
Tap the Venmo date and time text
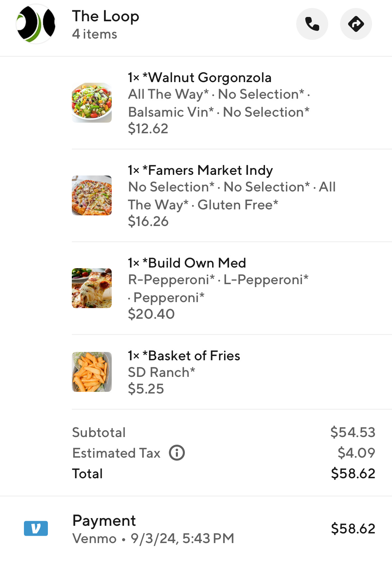coord(153,538)
